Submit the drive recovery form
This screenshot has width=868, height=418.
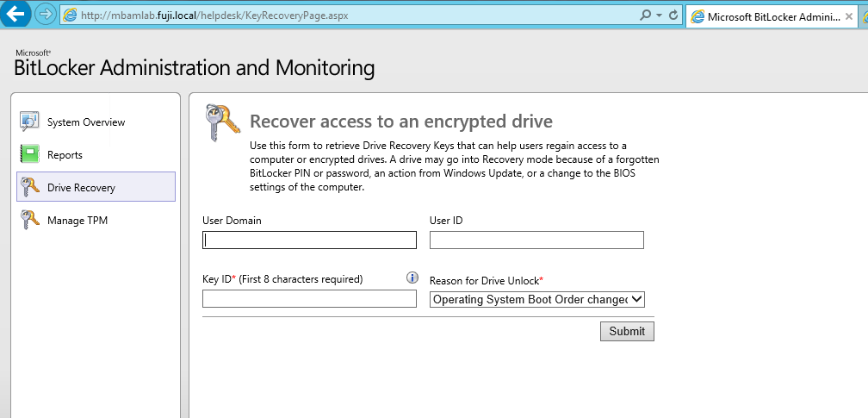click(x=627, y=331)
